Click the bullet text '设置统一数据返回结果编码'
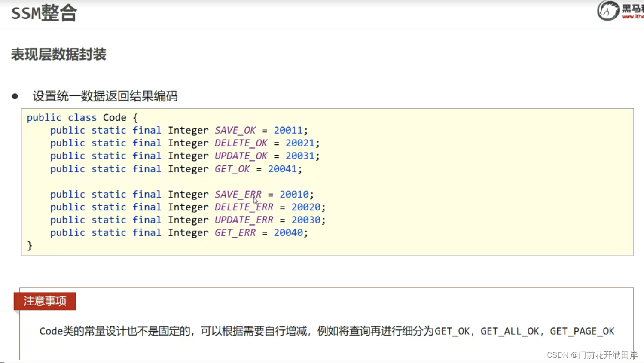 pos(105,96)
